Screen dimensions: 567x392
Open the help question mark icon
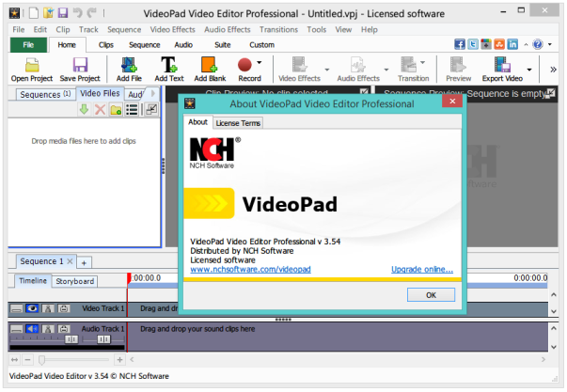[x=538, y=44]
